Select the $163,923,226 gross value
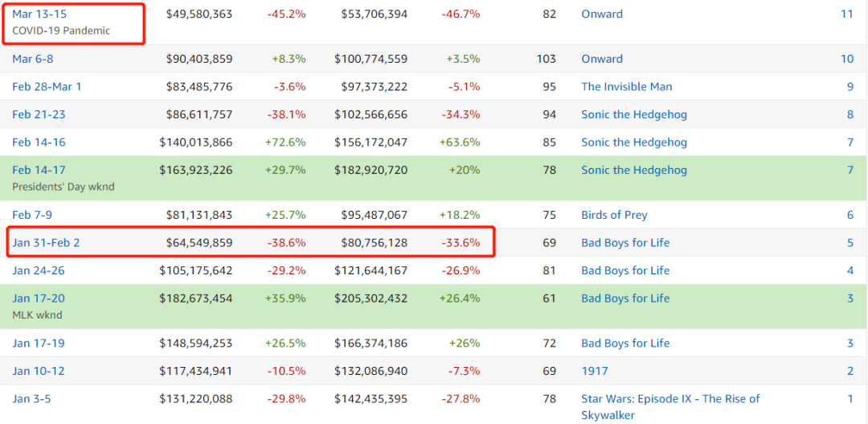This screenshot has width=868, height=424. pos(196,170)
